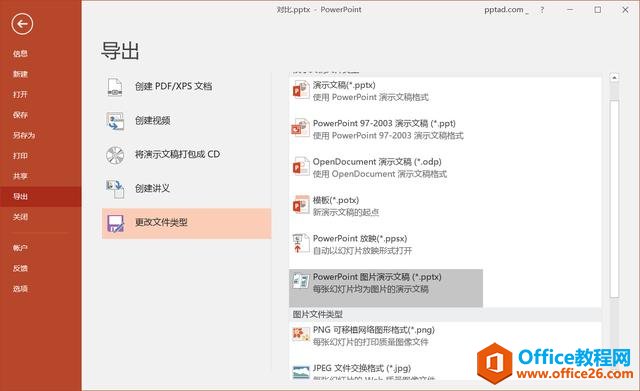
Task: Click the JPEG image file icon
Action: pyautogui.click(x=301, y=372)
